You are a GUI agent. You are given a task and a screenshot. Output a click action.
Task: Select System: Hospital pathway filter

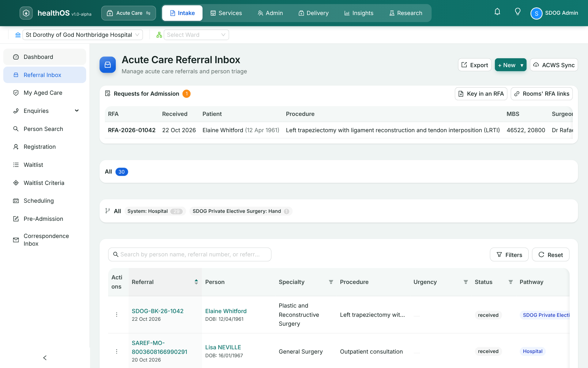click(x=155, y=211)
